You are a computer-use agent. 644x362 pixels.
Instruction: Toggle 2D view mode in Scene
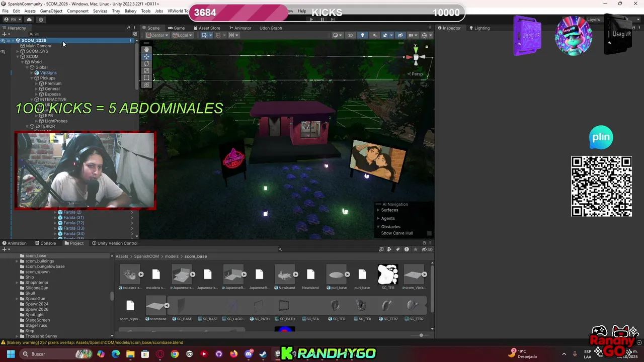pos(350,35)
